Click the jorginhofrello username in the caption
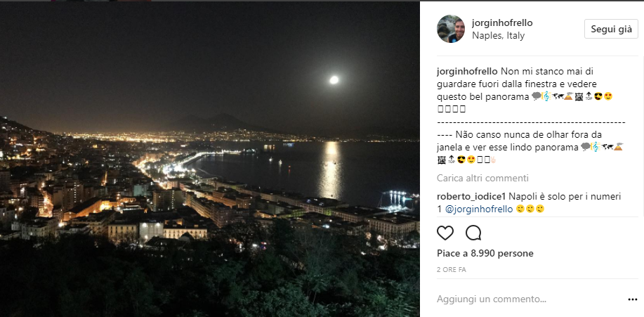This screenshot has width=644, height=317. (467, 71)
